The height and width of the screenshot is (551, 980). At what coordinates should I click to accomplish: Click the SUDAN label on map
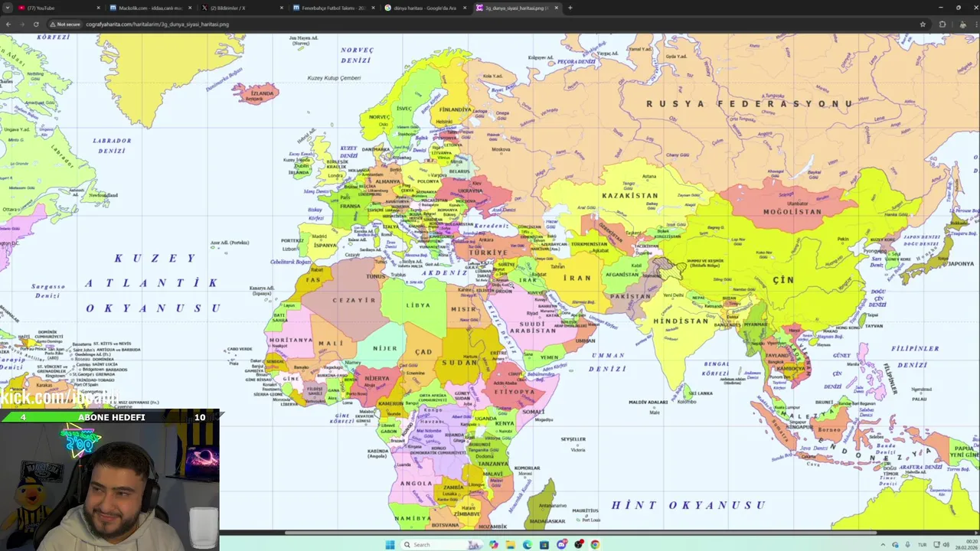coord(459,362)
